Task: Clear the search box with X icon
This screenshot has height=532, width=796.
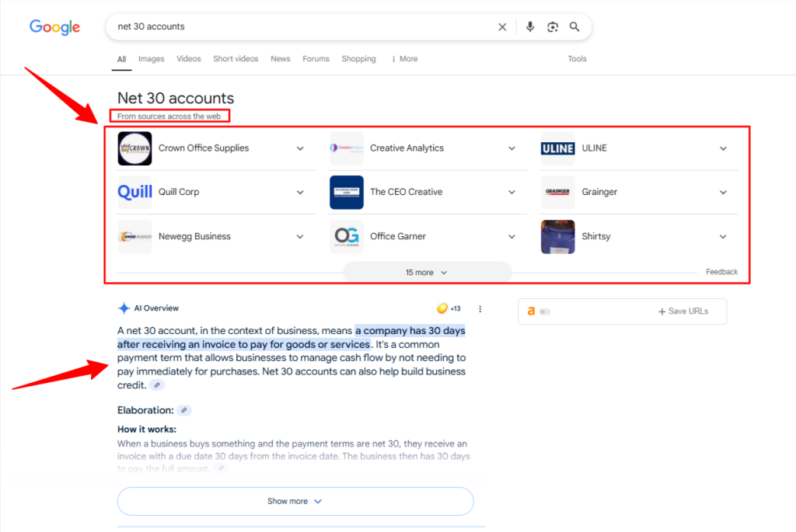Action: click(502, 27)
